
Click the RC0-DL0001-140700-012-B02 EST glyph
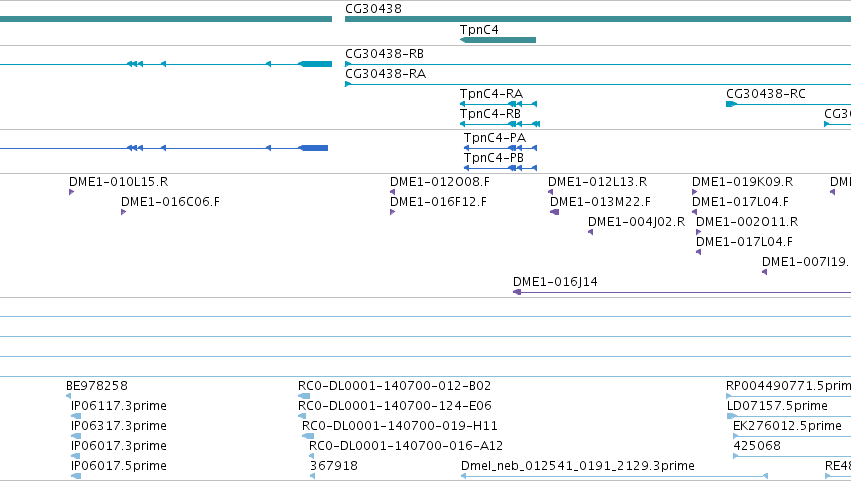[304, 396]
